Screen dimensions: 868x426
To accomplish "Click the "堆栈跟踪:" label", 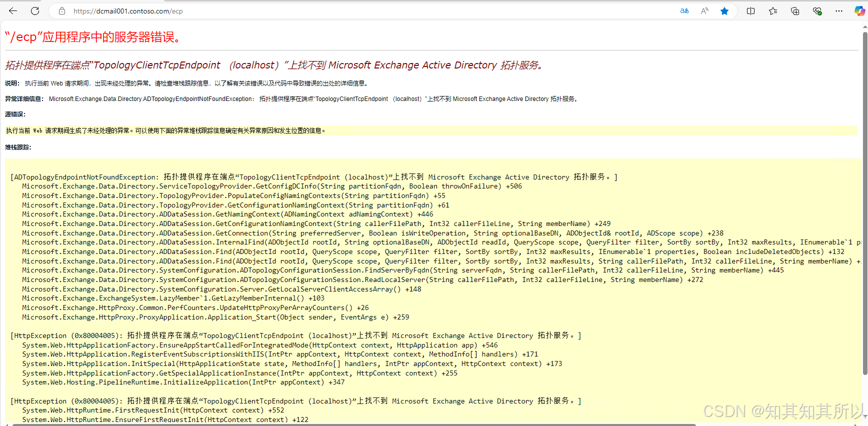I will point(18,147).
